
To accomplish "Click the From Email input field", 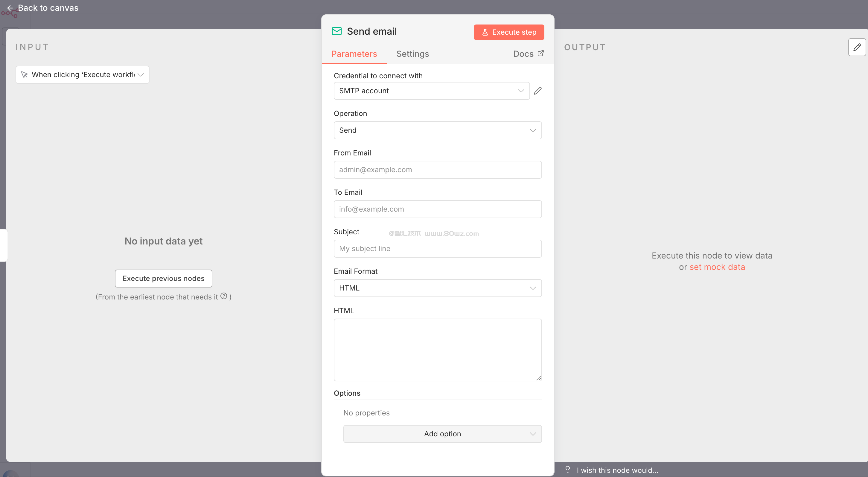I will [437, 170].
